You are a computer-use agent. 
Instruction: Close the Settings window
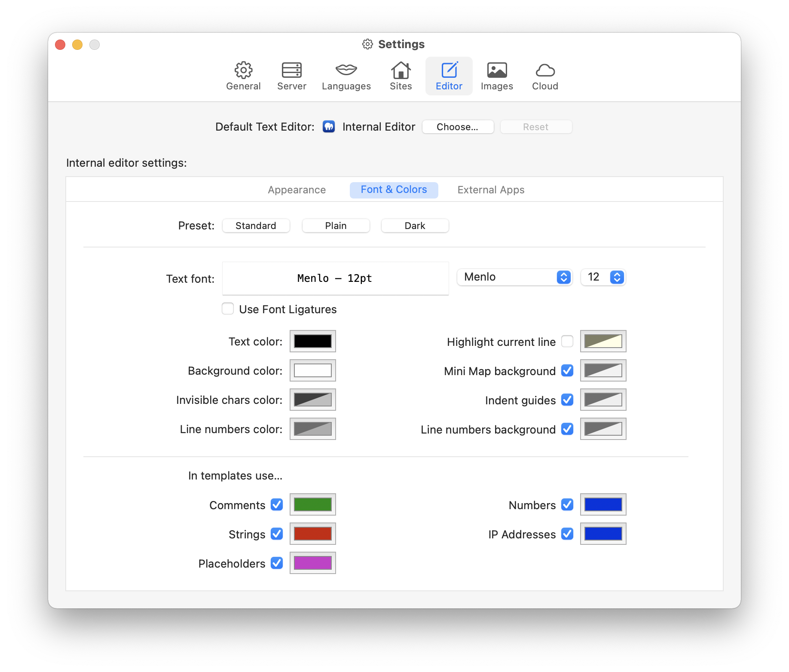60,45
